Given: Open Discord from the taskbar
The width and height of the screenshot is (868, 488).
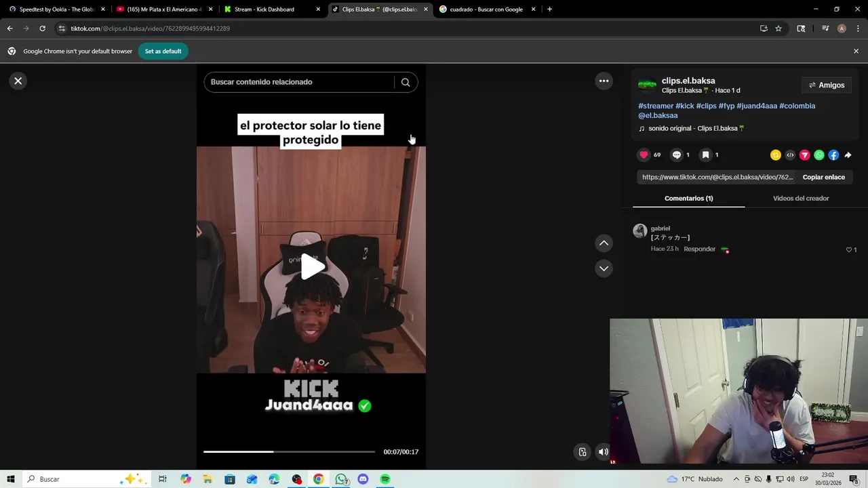Looking at the screenshot, I should pyautogui.click(x=363, y=479).
